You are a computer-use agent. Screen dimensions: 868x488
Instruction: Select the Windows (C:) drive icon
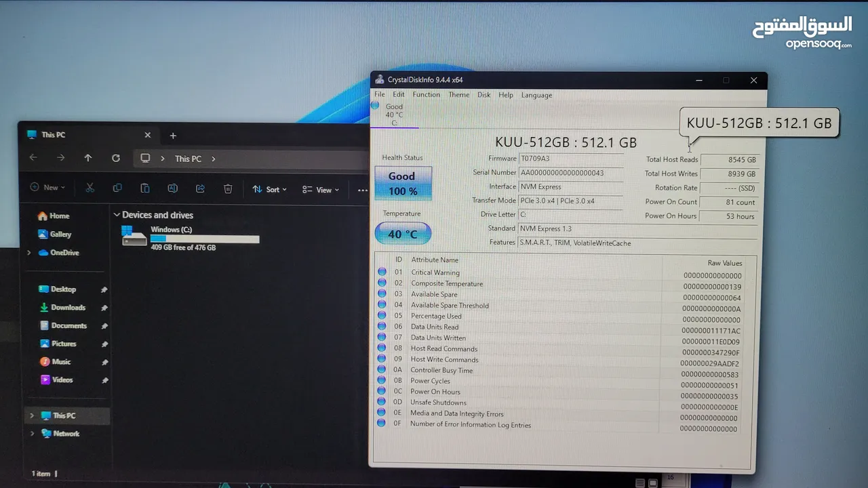click(x=134, y=236)
